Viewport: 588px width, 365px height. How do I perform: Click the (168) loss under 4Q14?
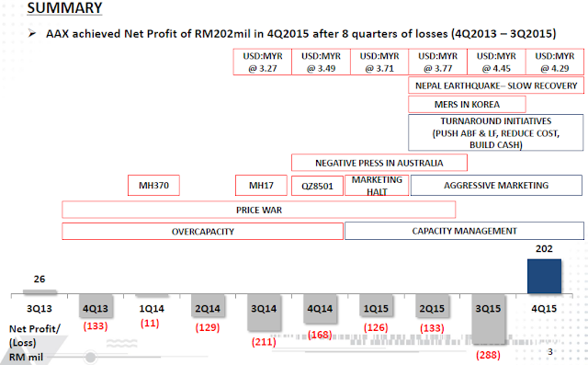[320, 335]
